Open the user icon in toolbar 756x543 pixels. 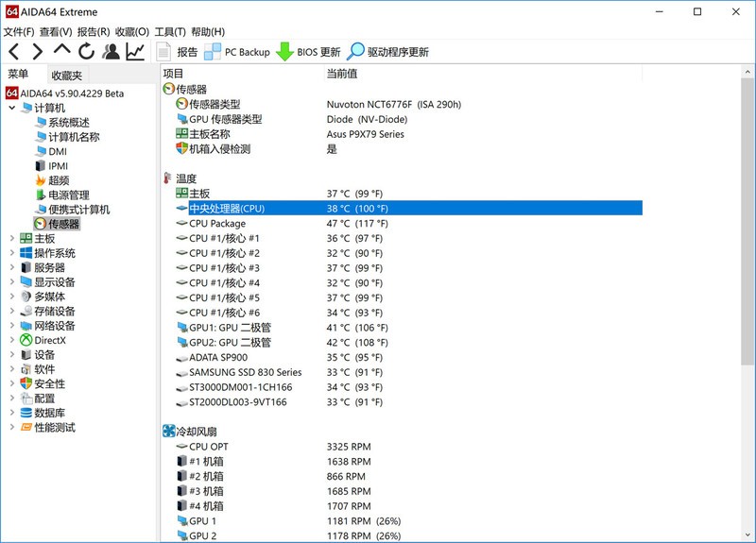click(x=111, y=51)
